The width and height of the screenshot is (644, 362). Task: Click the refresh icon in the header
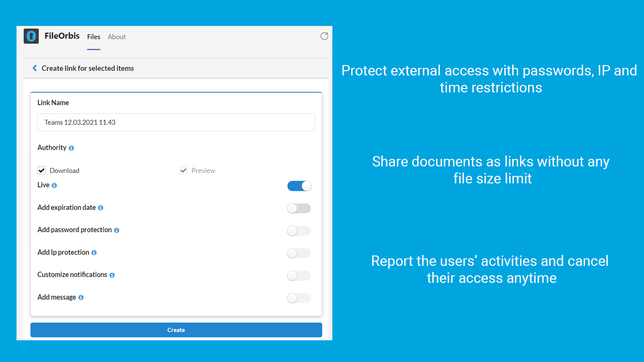pos(324,36)
